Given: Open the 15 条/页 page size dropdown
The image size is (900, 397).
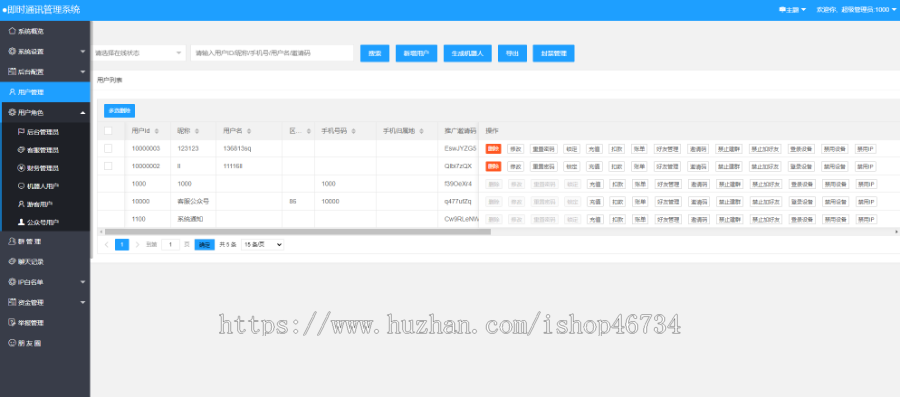Looking at the screenshot, I should (262, 244).
